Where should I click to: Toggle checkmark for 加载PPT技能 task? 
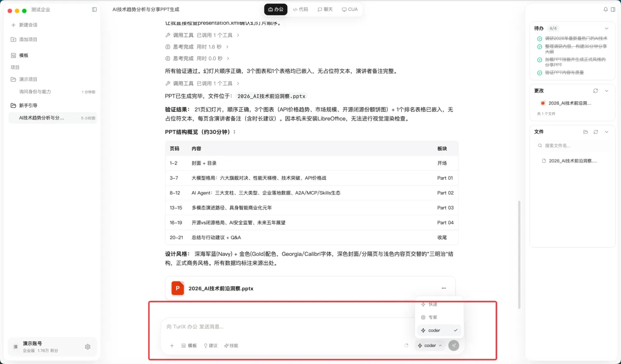[x=539, y=60]
